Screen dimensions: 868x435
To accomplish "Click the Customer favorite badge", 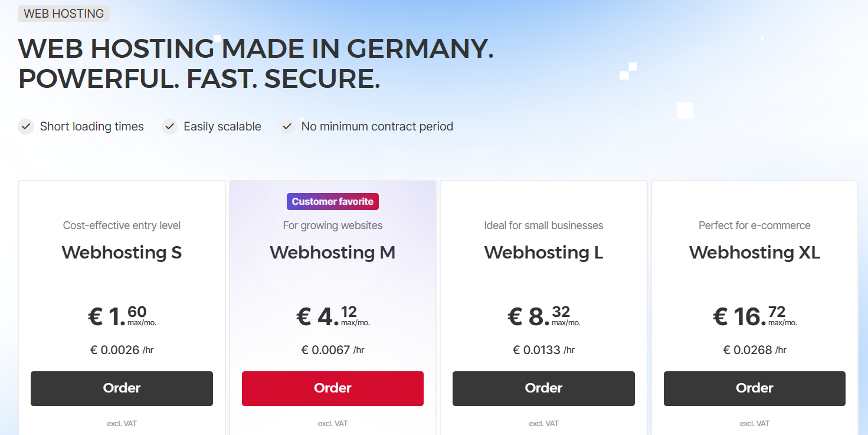I will tap(333, 202).
